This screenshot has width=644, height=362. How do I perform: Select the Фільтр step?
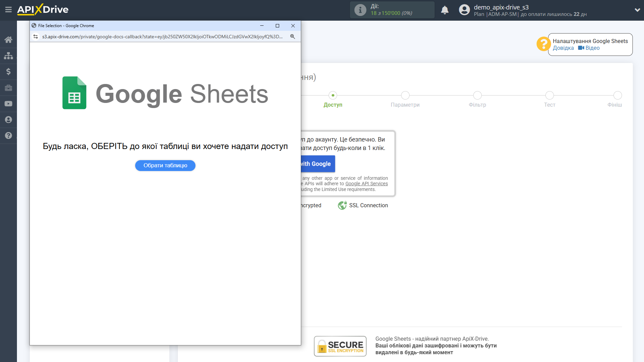pyautogui.click(x=477, y=100)
